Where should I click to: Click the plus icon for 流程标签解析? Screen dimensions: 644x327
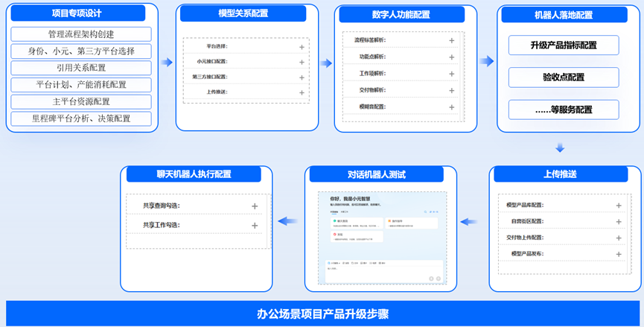pos(451,40)
